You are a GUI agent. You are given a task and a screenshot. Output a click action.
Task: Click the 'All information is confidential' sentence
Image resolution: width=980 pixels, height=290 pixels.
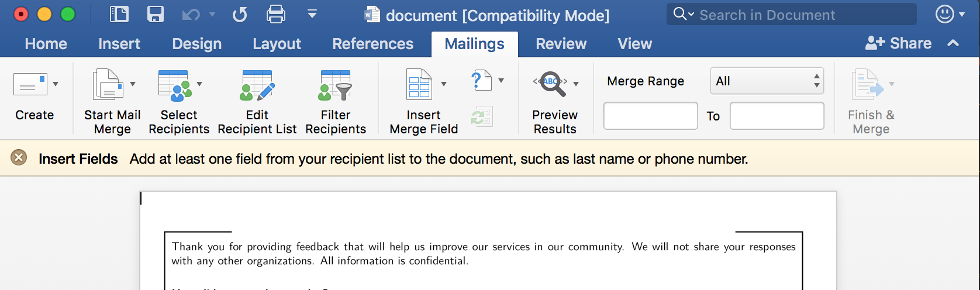pos(394,261)
